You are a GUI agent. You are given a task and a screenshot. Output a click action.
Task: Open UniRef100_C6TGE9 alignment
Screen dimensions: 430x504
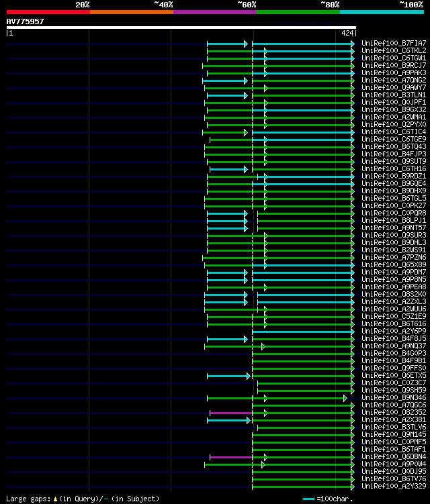(x=394, y=139)
